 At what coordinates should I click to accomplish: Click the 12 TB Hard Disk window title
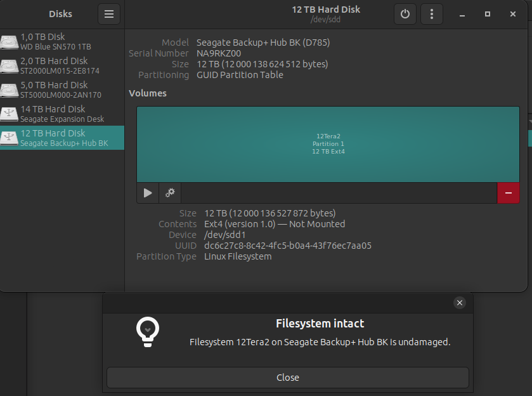click(326, 10)
